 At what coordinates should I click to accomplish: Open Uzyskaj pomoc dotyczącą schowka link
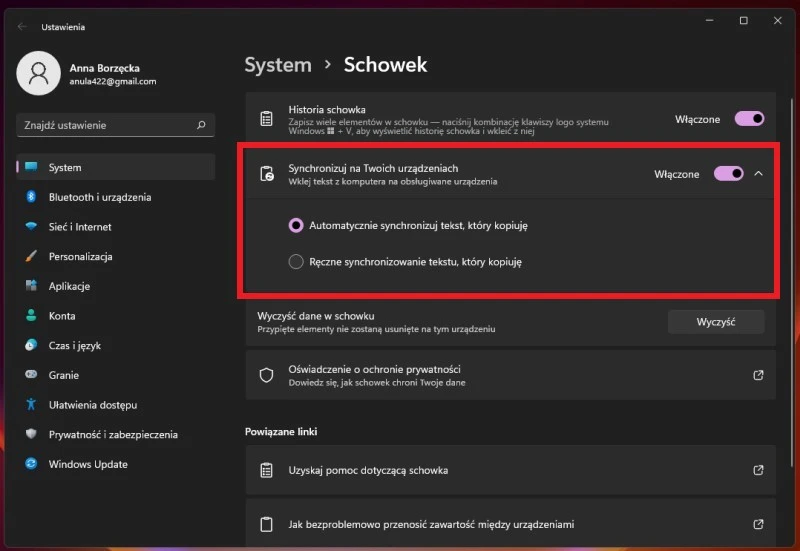pyautogui.click(x=510, y=470)
